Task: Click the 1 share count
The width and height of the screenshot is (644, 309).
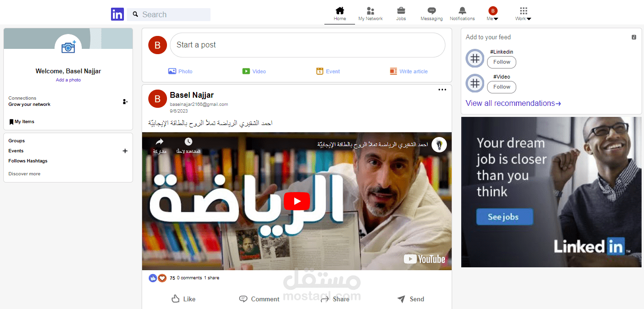Action: [211, 278]
